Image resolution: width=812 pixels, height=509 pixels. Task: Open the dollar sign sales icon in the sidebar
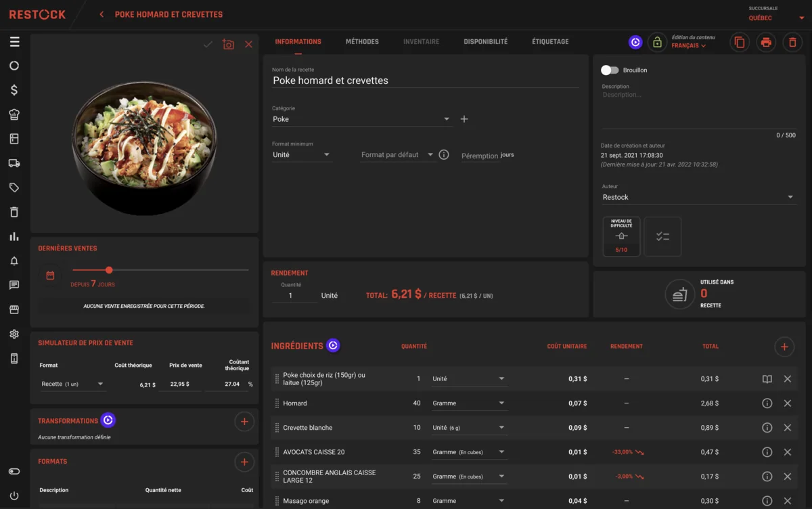pyautogui.click(x=14, y=90)
